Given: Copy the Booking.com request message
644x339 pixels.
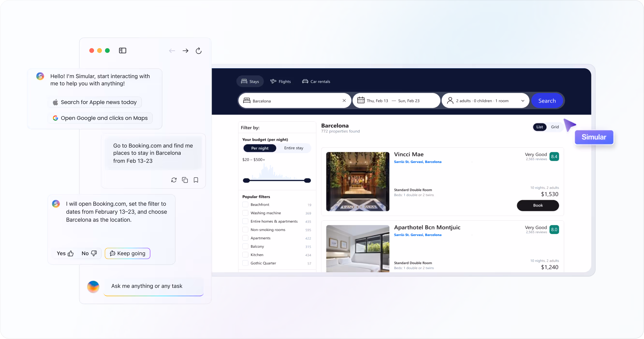Looking at the screenshot, I should tap(185, 180).
